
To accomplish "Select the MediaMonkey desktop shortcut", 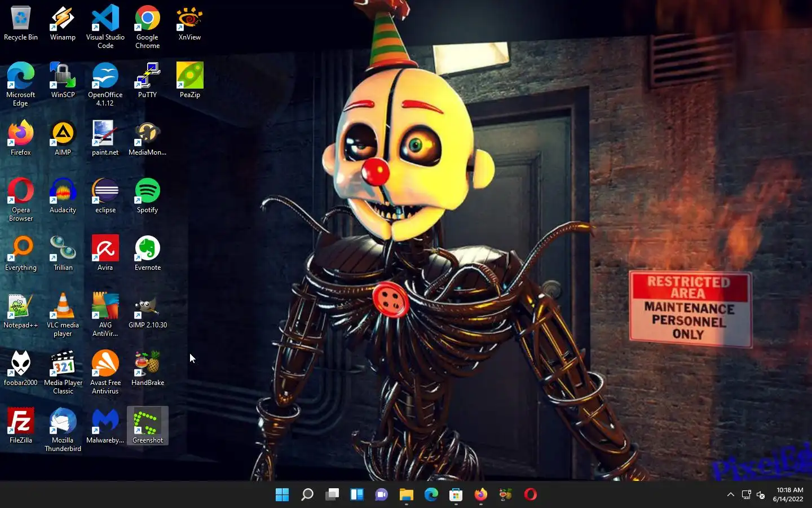I will click(148, 139).
